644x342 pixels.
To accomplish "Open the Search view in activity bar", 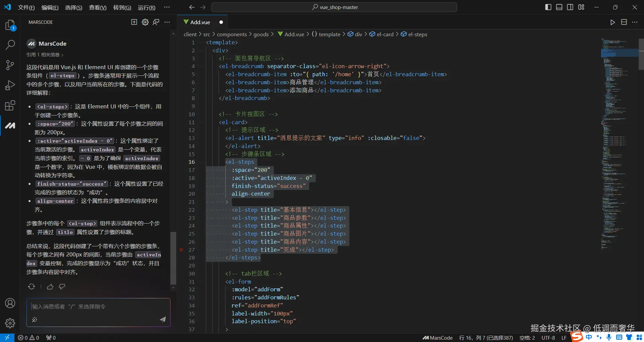I will 10,45.
